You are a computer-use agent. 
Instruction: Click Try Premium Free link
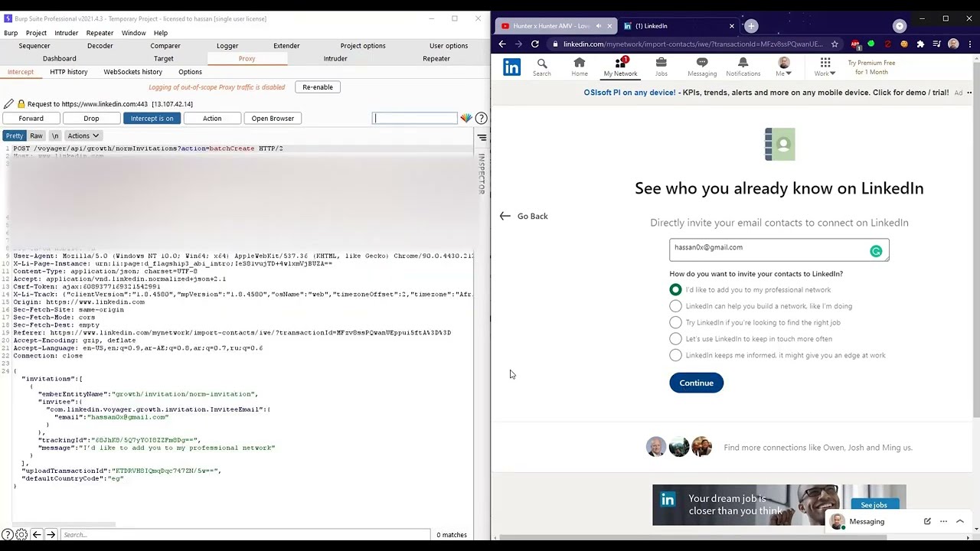pos(871,67)
